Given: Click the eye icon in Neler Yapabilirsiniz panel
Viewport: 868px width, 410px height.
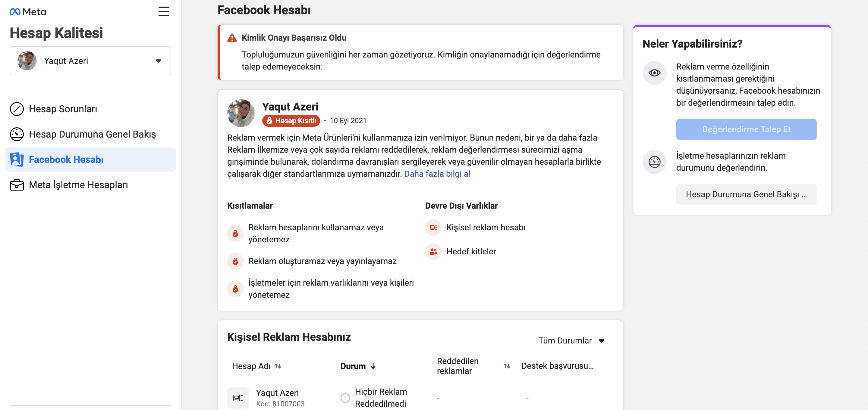Looking at the screenshot, I should pos(654,73).
